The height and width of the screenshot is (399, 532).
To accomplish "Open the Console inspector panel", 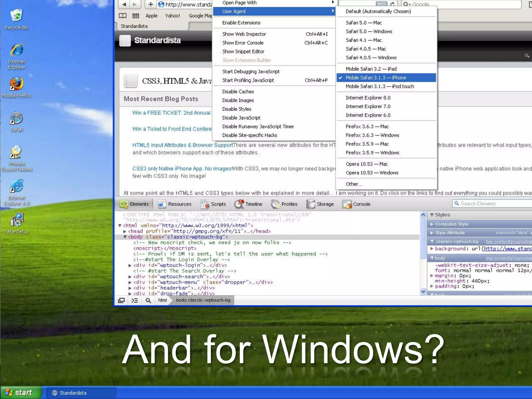I will click(356, 204).
